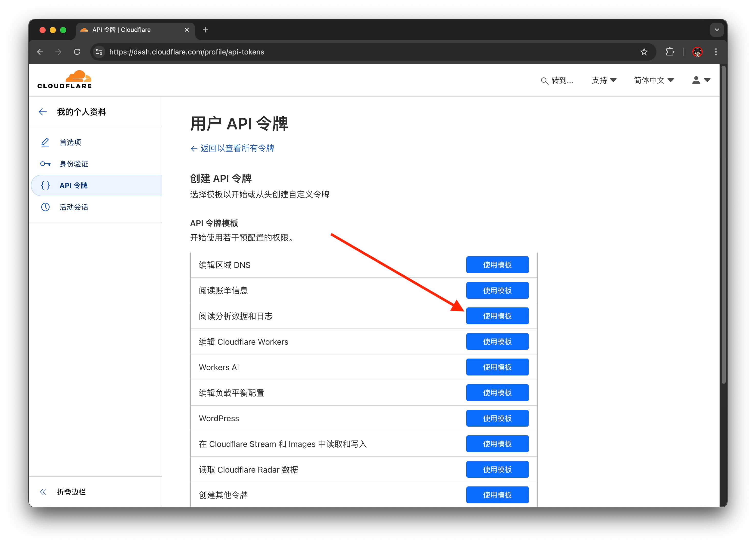Use template for Cloudflare Stream 和 Images

(497, 444)
